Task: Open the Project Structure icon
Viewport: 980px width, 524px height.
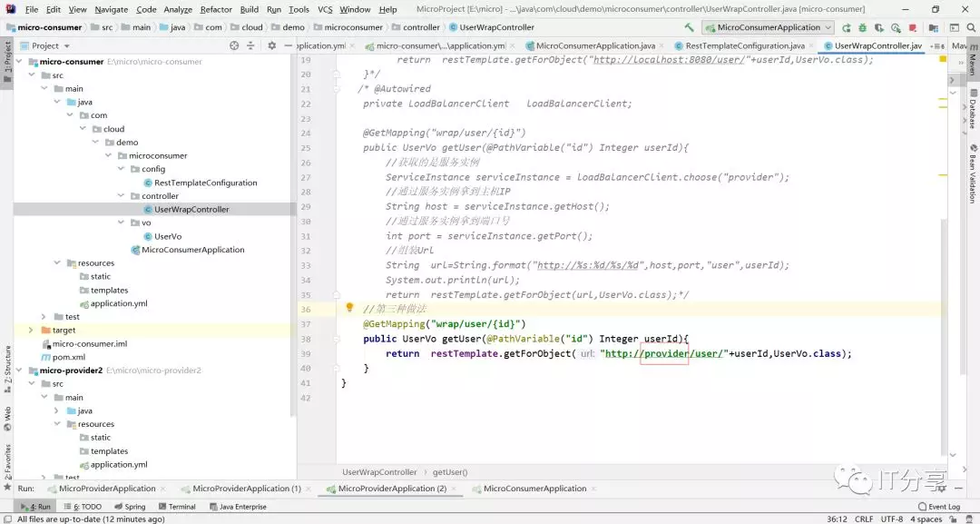Action: coord(934,27)
